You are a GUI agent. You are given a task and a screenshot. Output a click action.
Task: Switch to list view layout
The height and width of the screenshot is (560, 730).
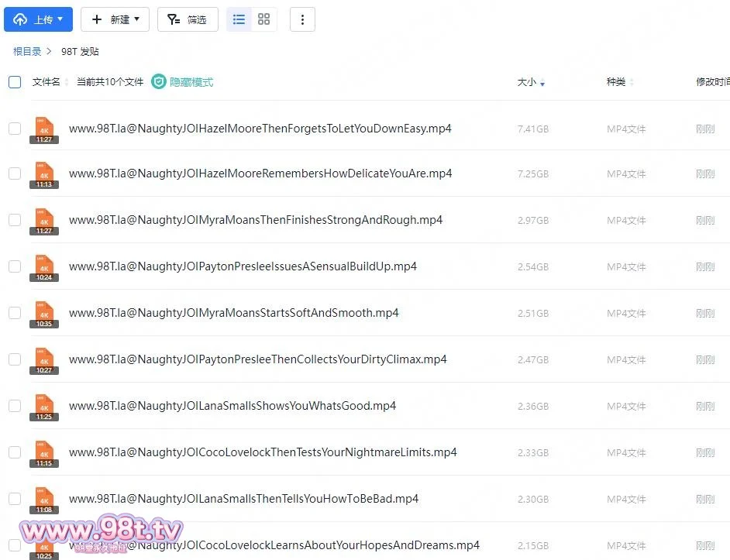pos(239,19)
